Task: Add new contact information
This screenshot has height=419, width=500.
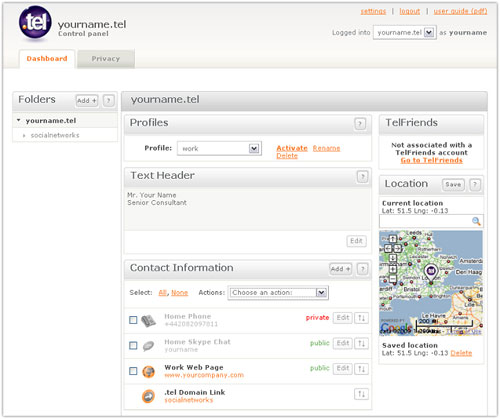Action: (x=340, y=269)
